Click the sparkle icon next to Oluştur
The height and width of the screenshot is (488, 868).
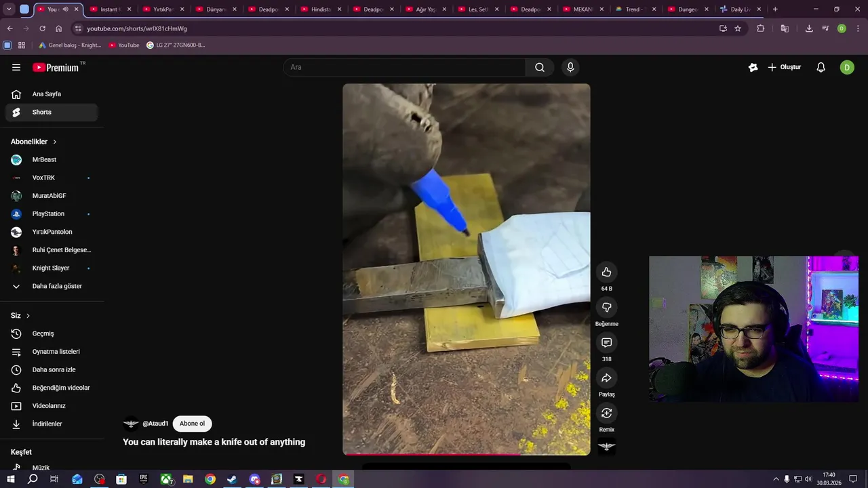point(753,67)
